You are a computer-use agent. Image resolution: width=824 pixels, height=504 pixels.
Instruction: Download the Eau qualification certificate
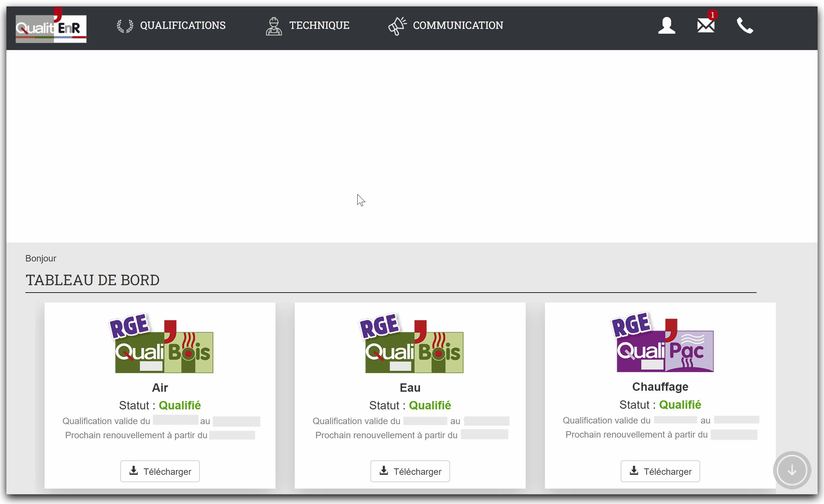[x=410, y=471]
